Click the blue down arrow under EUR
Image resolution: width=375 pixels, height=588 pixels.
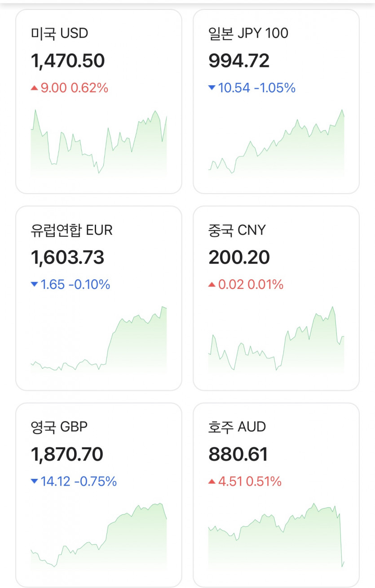34,284
